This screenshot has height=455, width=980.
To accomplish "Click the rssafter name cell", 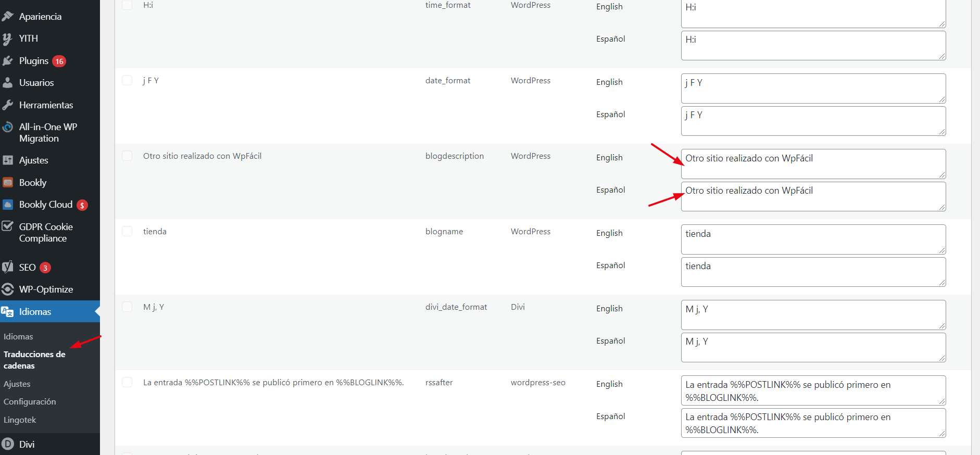I will click(x=439, y=383).
